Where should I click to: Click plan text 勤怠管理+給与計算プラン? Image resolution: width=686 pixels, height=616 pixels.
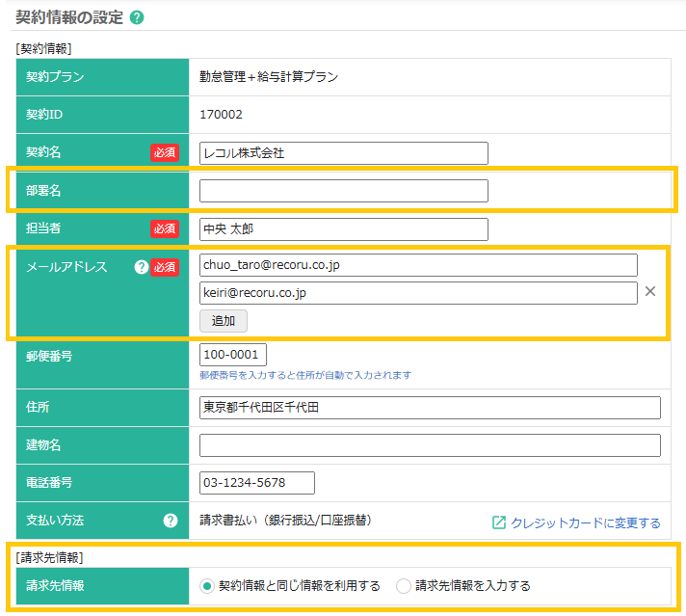coord(269,77)
